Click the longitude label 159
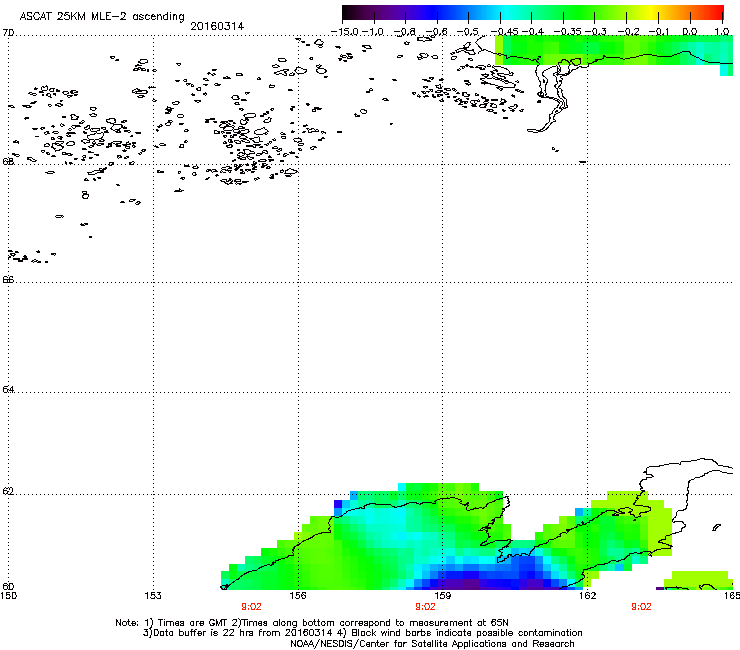This screenshot has width=740, height=650. [x=443, y=596]
